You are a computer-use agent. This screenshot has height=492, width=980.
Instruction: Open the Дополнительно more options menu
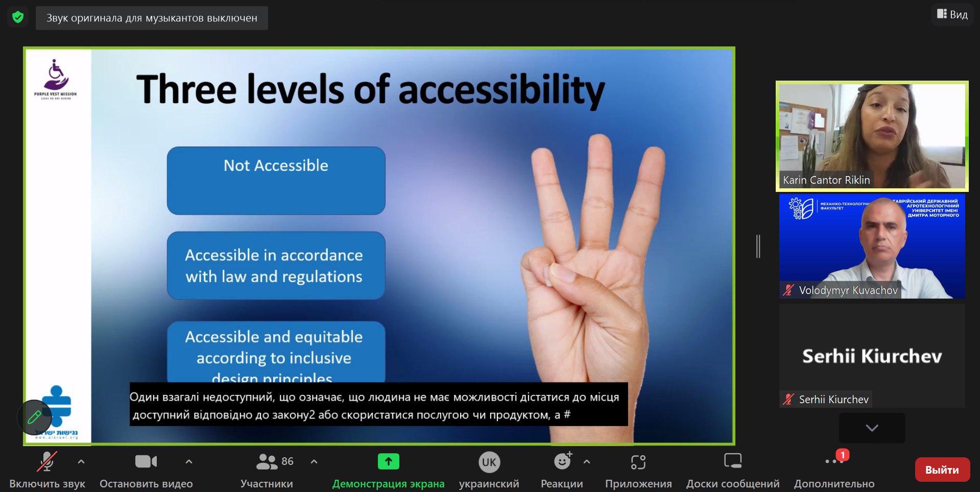coord(834,470)
